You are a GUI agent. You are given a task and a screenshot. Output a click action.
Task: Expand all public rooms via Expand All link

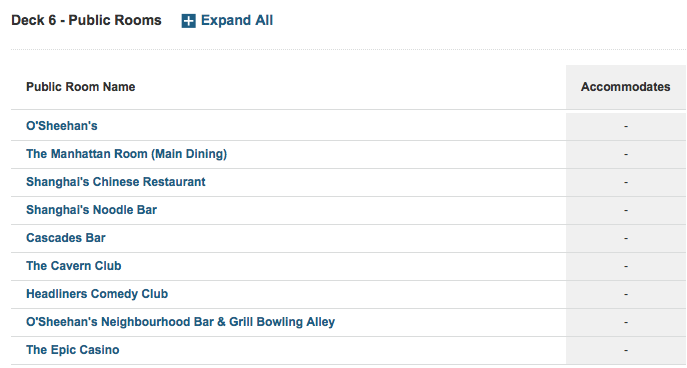pyautogui.click(x=237, y=21)
